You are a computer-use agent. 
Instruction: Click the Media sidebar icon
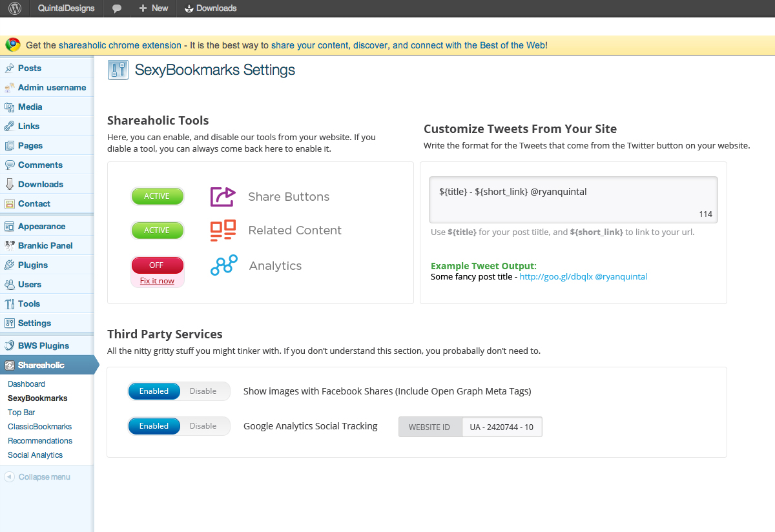[9, 107]
